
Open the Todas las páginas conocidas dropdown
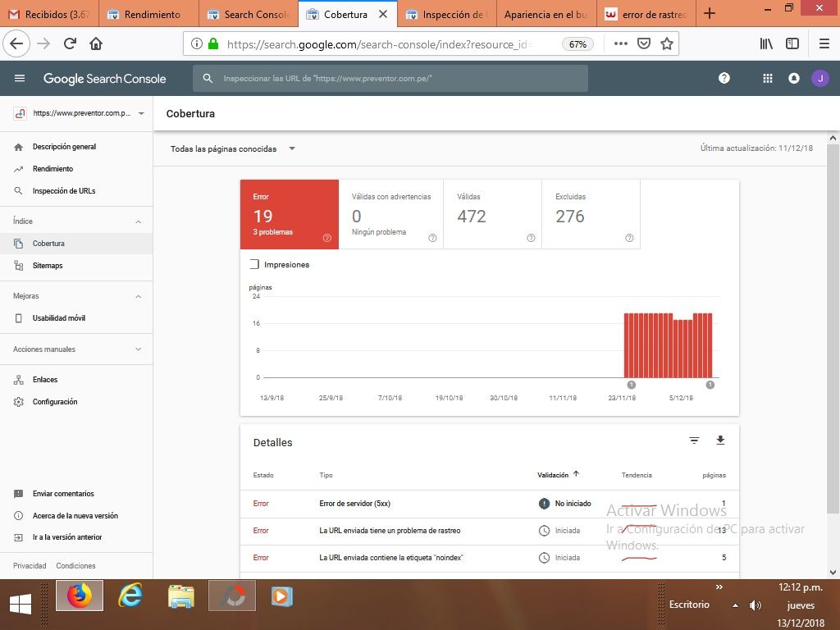pos(232,149)
